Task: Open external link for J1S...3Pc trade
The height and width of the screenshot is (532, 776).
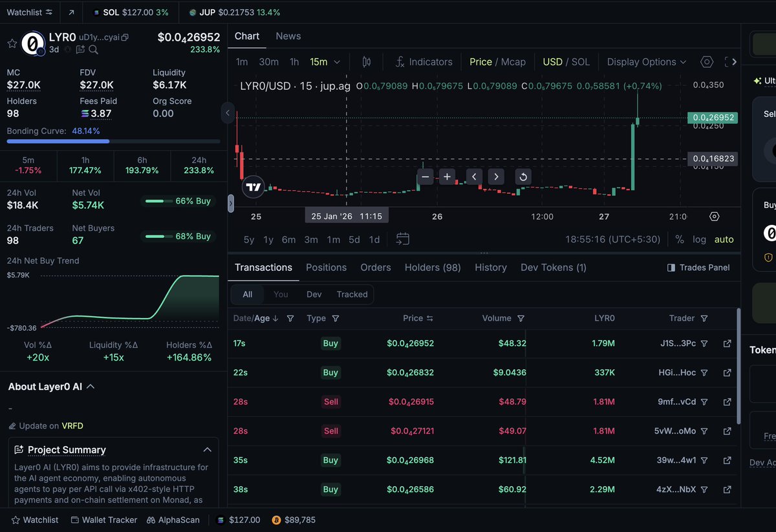Action: [727, 344]
